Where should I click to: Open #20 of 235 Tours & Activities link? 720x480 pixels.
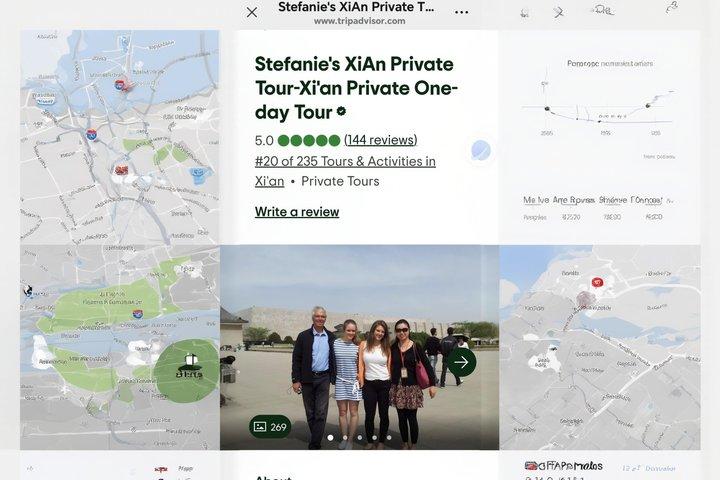tap(345, 161)
